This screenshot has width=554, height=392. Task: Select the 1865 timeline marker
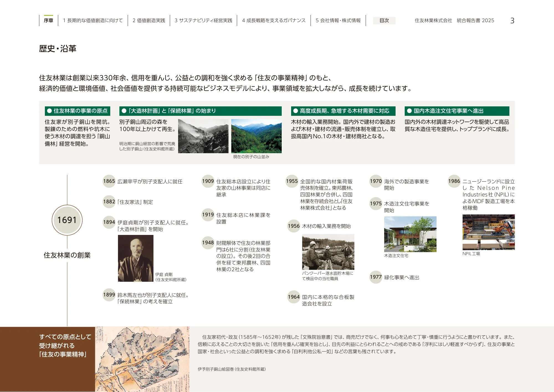click(109, 181)
